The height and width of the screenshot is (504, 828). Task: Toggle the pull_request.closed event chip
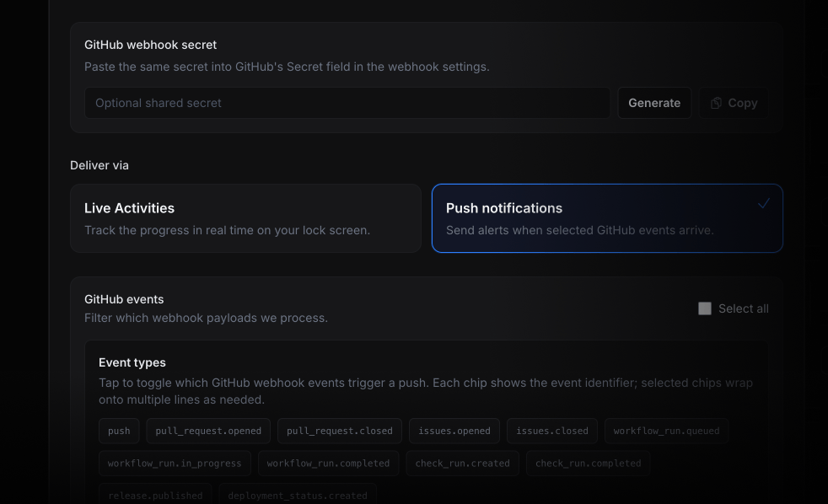339,431
